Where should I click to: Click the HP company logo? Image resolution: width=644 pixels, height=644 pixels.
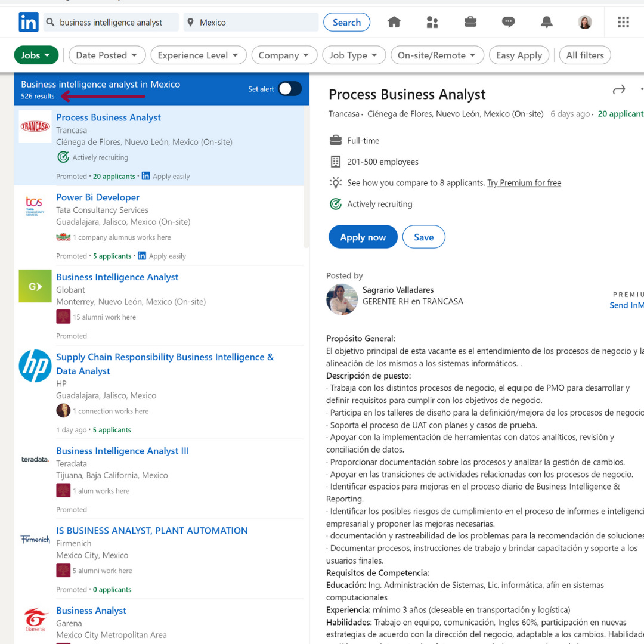click(x=35, y=366)
